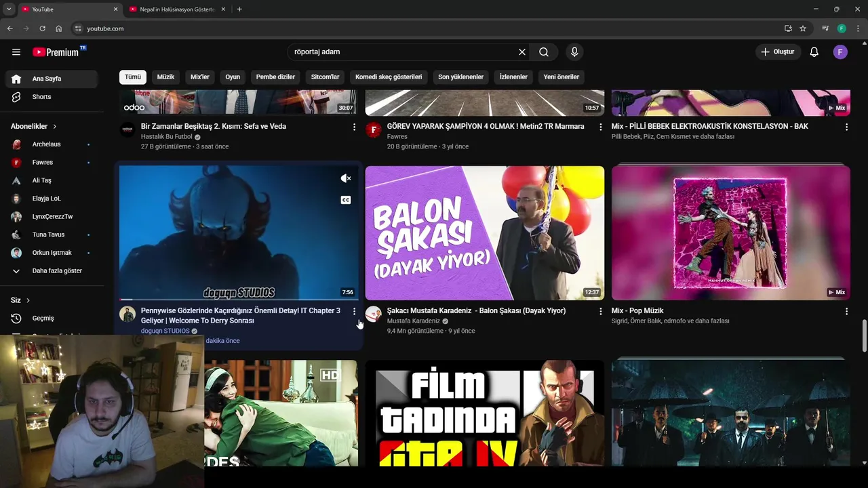Viewport: 868px width, 488px height.
Task: Open the Elayja LoL subscription
Action: tap(52, 199)
